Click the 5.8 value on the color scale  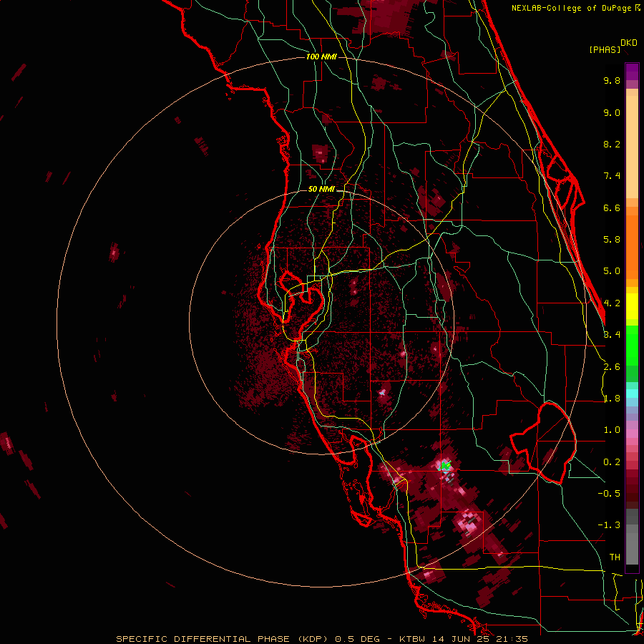(612, 240)
